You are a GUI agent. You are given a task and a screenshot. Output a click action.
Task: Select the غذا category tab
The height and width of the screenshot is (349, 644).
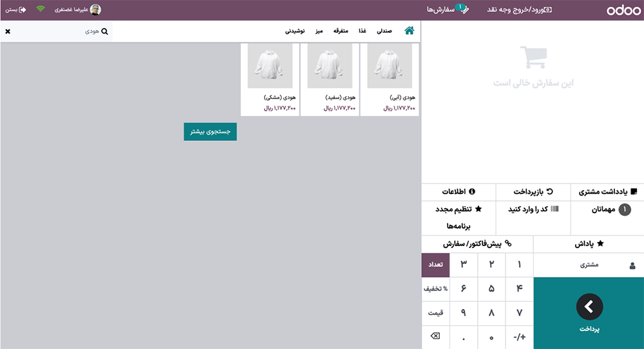pyautogui.click(x=363, y=31)
